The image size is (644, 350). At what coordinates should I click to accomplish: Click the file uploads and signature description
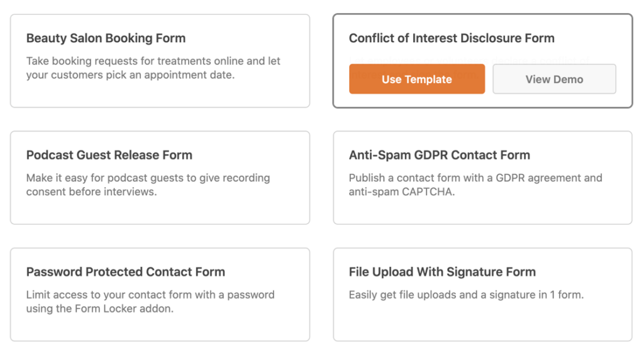pyautogui.click(x=466, y=295)
